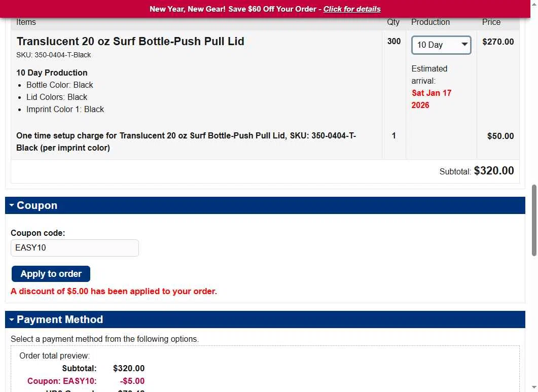Click the bold $320.00 cart subtotal

(493, 171)
